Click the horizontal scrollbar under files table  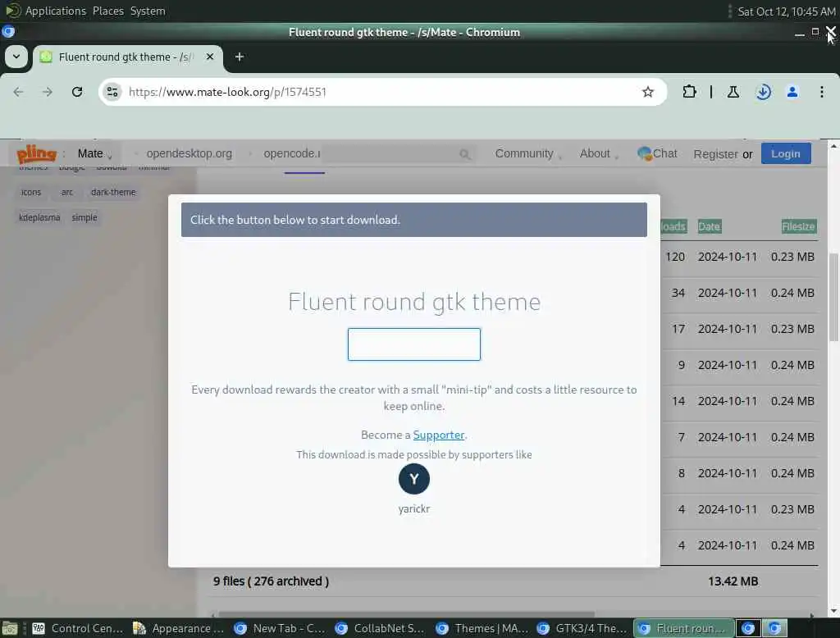(x=407, y=614)
